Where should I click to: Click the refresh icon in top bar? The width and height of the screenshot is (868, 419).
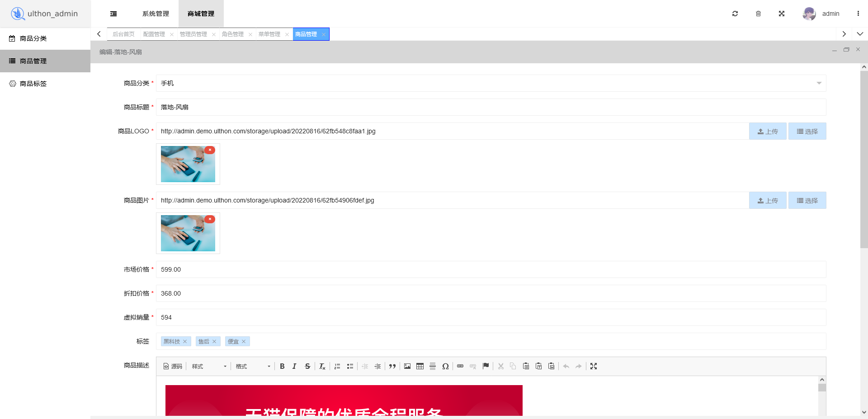pyautogui.click(x=735, y=14)
